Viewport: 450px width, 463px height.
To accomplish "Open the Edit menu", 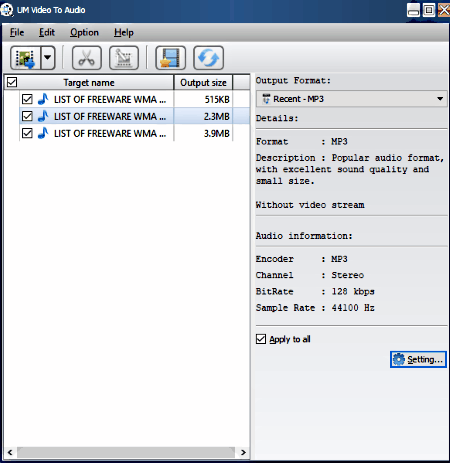I will click(47, 32).
